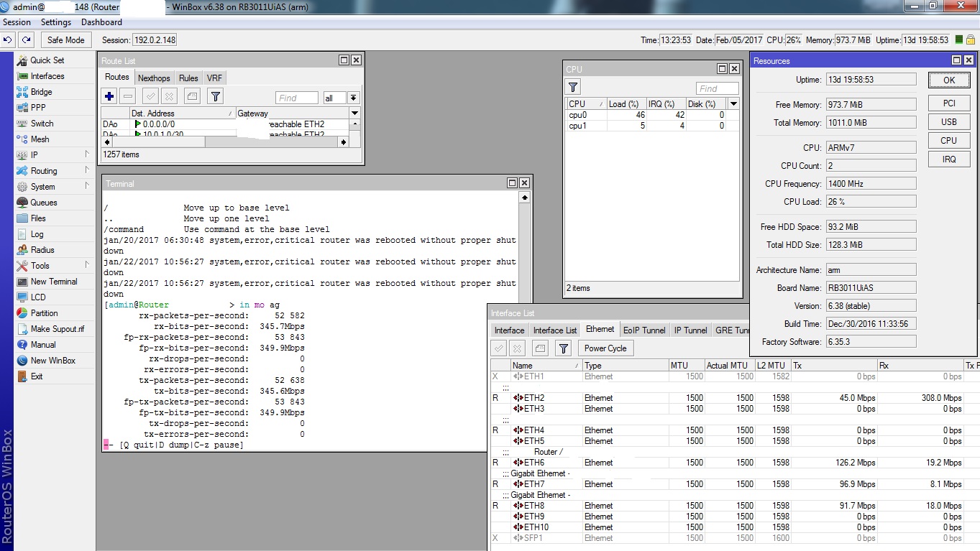Open the 'all' dropdown in Route List
980x551 pixels.
(352, 98)
